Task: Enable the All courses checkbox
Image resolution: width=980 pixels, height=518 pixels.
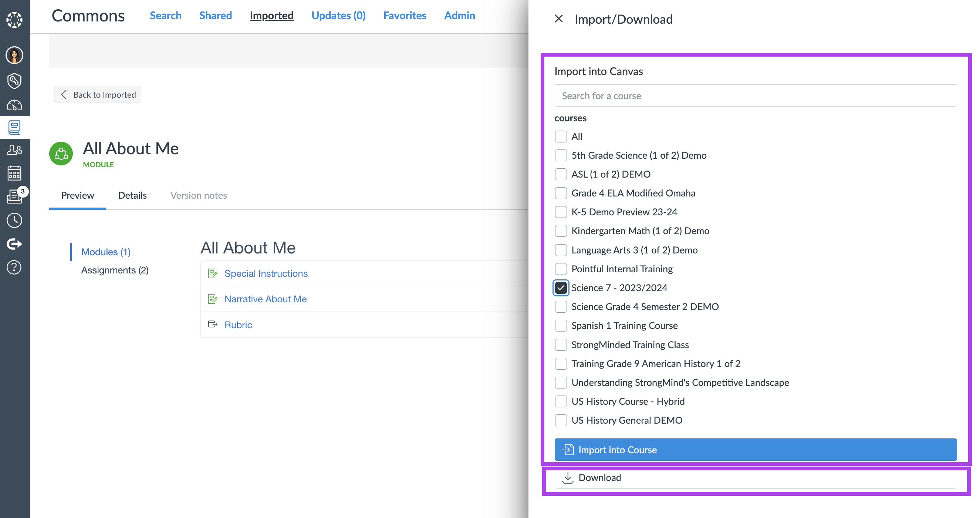Action: (x=561, y=135)
